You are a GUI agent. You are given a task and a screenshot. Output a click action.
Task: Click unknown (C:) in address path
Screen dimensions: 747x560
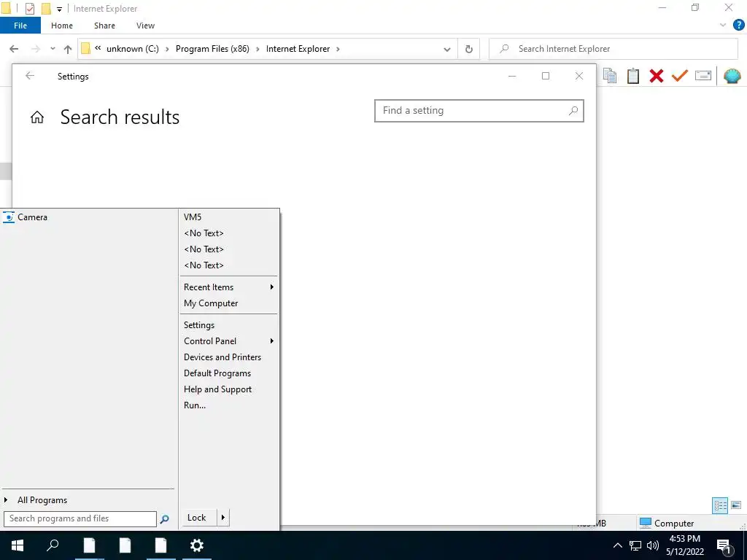point(133,49)
